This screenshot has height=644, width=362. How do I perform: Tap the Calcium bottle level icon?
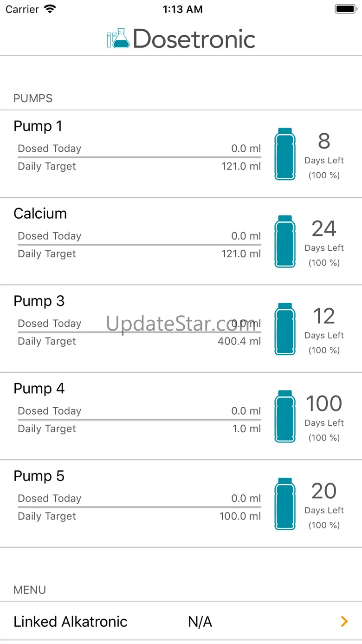(284, 241)
